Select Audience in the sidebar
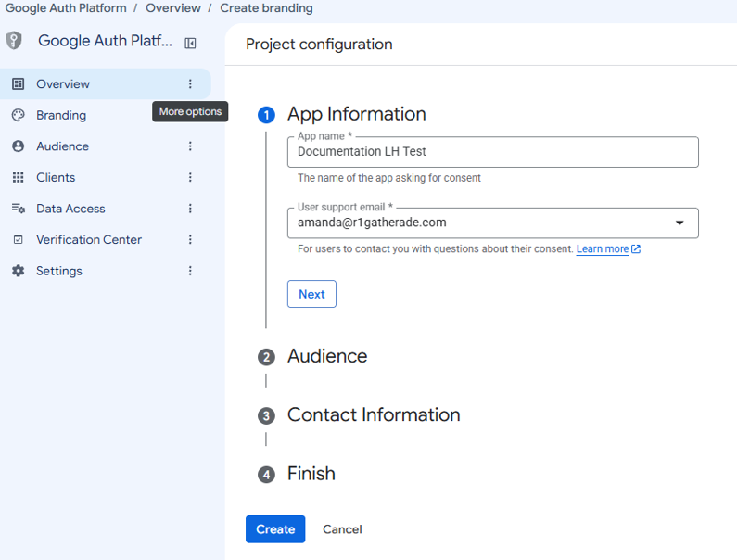The height and width of the screenshot is (560, 737). click(62, 146)
